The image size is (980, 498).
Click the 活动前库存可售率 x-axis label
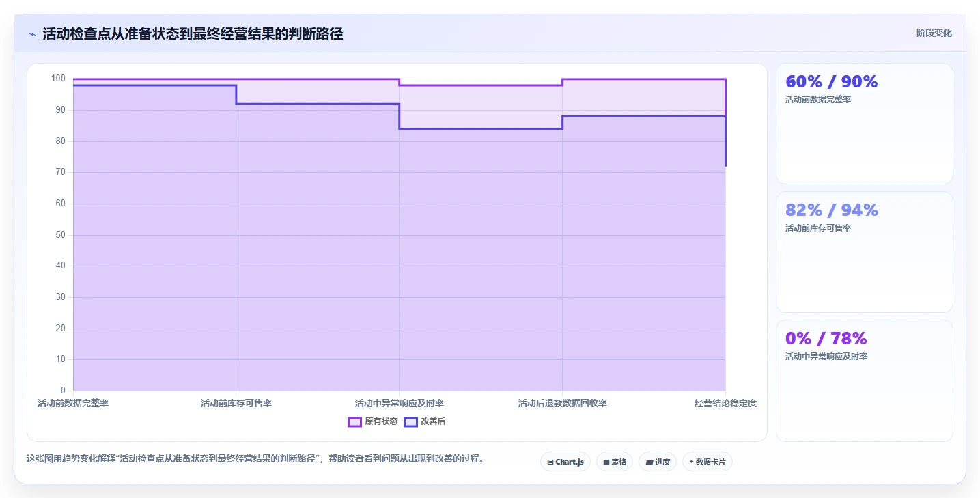(x=236, y=404)
